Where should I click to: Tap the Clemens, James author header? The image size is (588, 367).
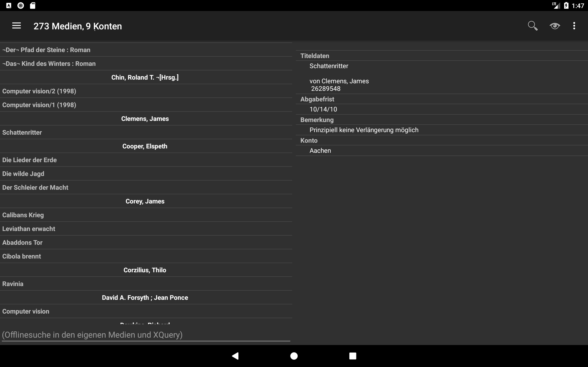pyautogui.click(x=145, y=119)
